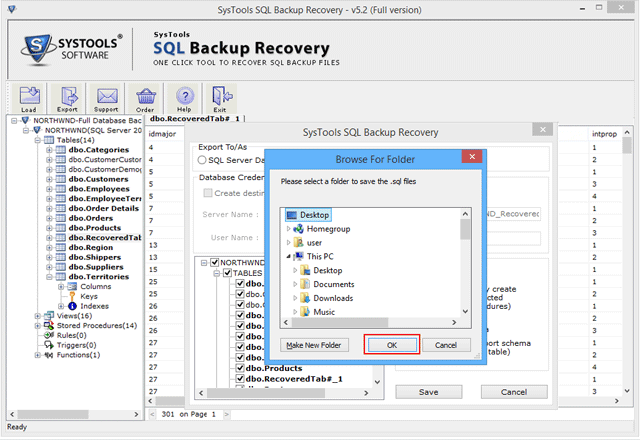The width and height of the screenshot is (640, 440).
Task: Click the This PC computer icon
Action: [298, 256]
